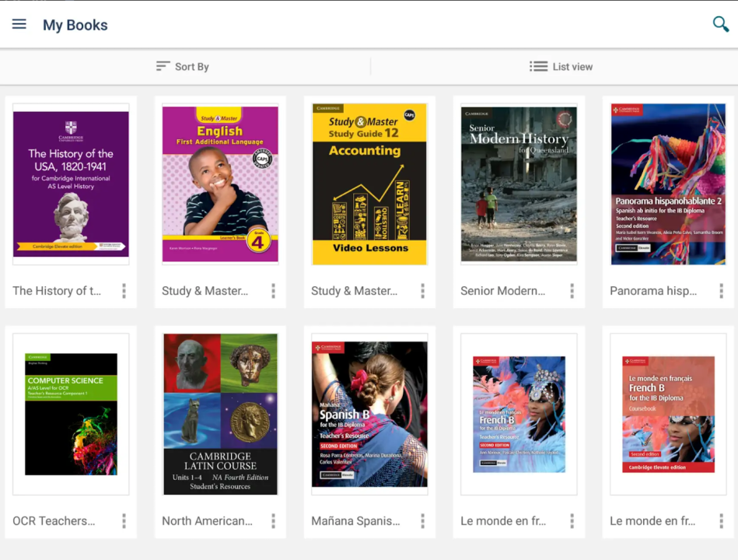Open search with the magnifier icon
The height and width of the screenshot is (560, 738).
(x=720, y=24)
